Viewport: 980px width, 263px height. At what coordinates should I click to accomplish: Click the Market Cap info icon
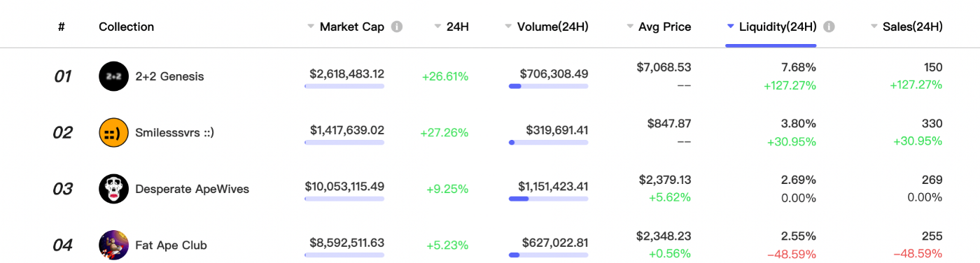click(397, 27)
